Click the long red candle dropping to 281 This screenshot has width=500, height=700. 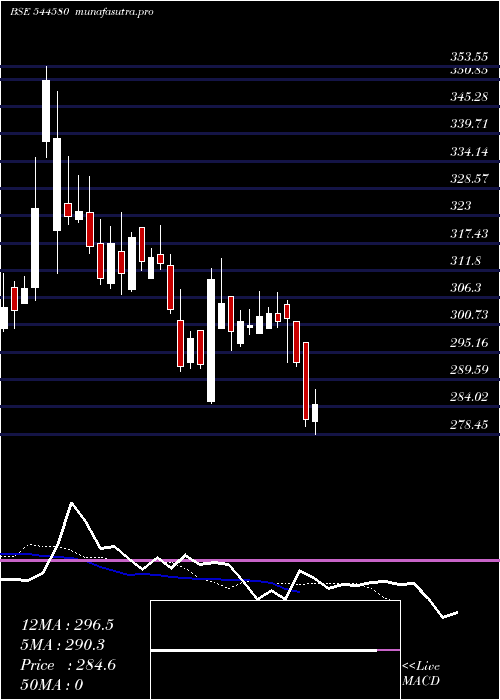click(x=306, y=381)
